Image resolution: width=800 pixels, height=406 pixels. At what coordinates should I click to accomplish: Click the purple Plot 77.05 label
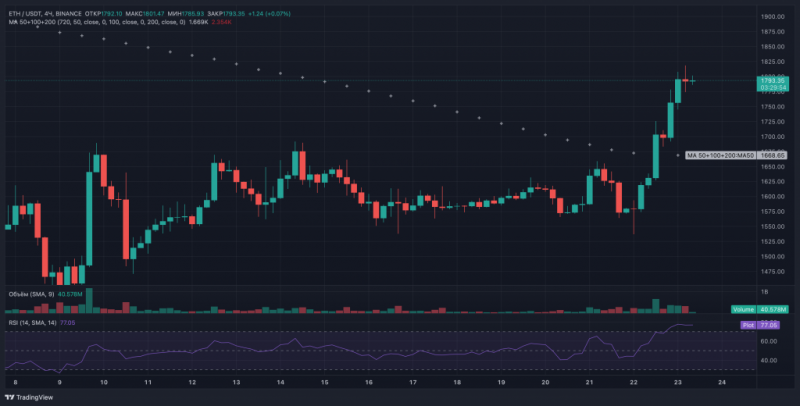(760, 325)
